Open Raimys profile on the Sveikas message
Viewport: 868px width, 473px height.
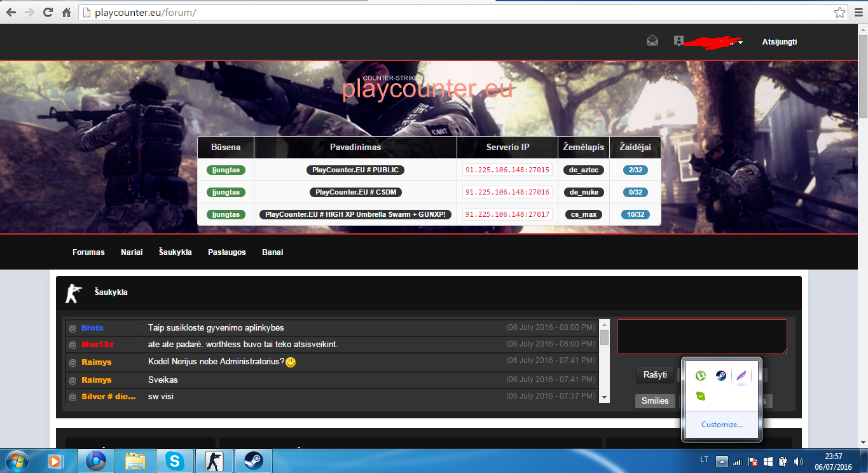tap(97, 380)
